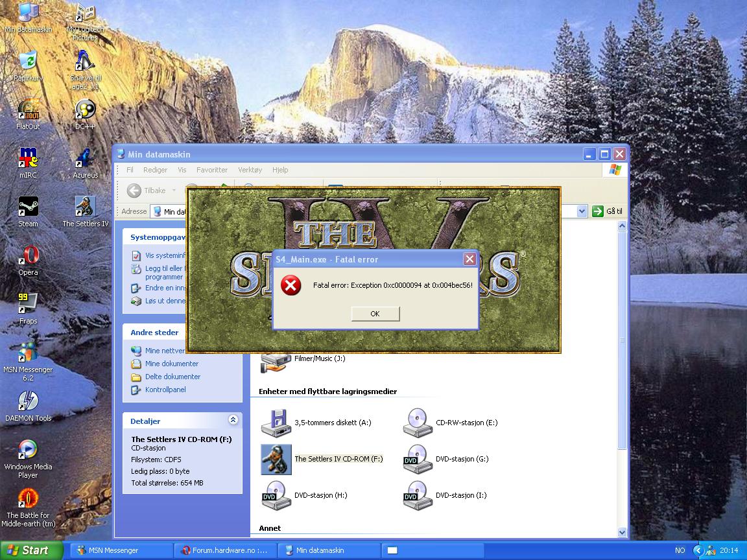Open the Verktøy menu

coord(250,170)
